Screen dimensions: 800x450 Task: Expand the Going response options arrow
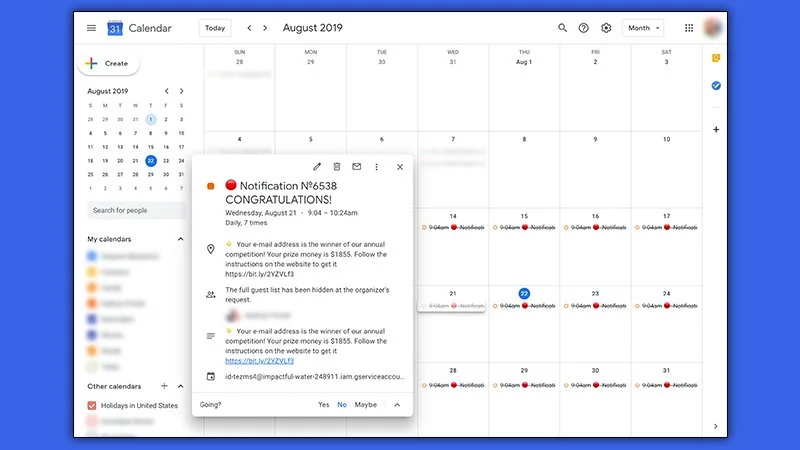pos(396,405)
